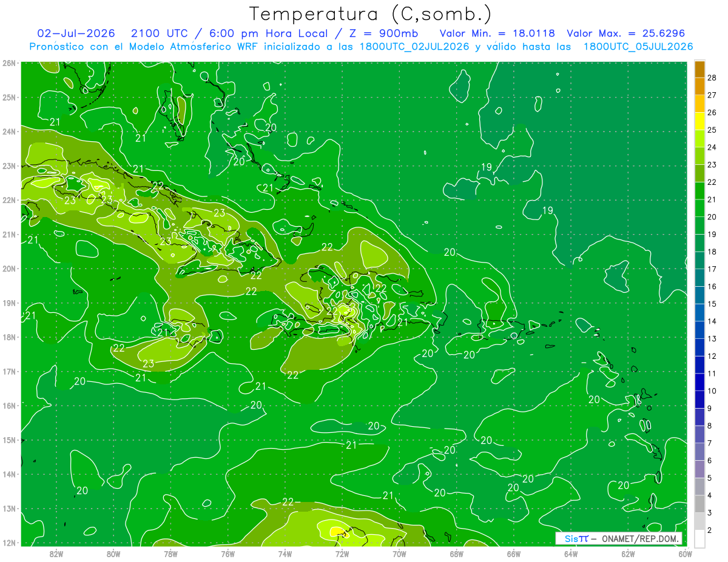Click the latitude label "12N"

(8, 543)
